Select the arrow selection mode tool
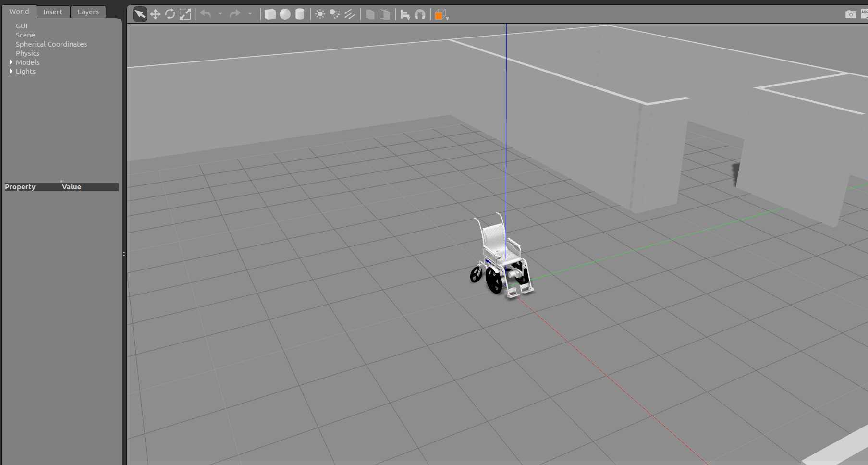 [140, 14]
